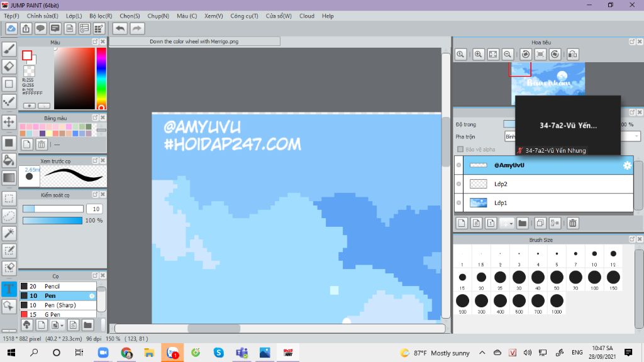The width and height of the screenshot is (644, 362).
Task: Zoom out using the navigator minus magnifier
Action: 508,54
